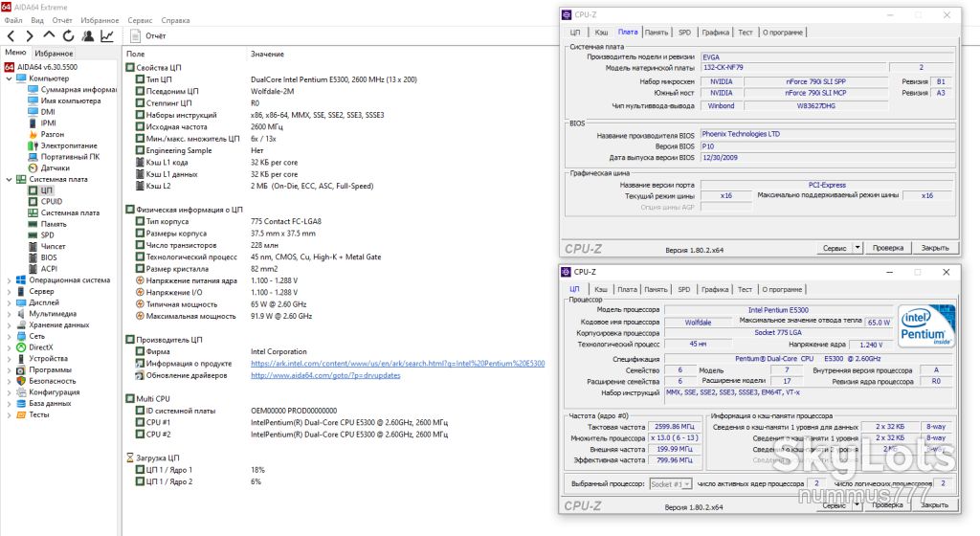980x536 pixels.
Task: Click the refresh icon in AIDA64 toolbar
Action: (x=68, y=36)
